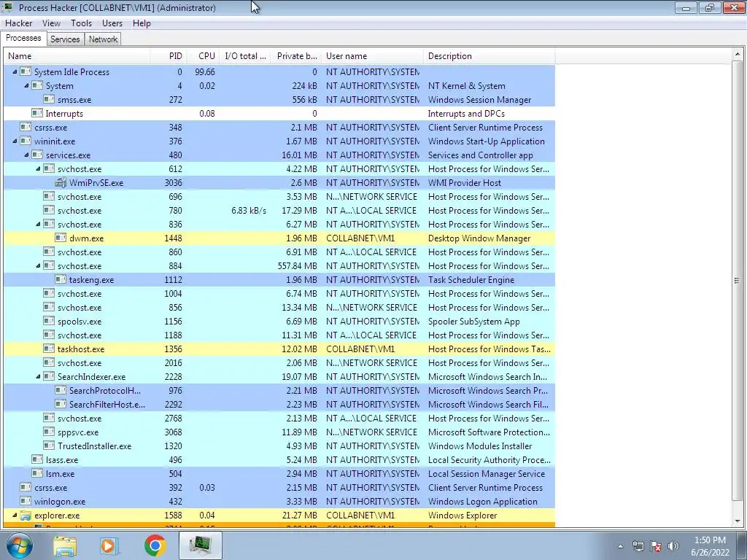Screen dimensions: 747x560
Task: Click the explorer.exe folder icon
Action: pos(26,516)
